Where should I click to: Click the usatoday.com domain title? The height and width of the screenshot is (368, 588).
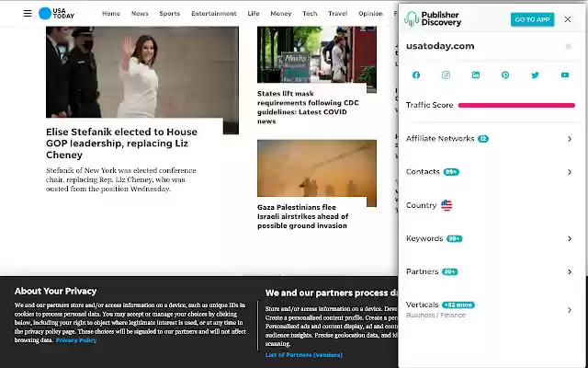pos(440,46)
